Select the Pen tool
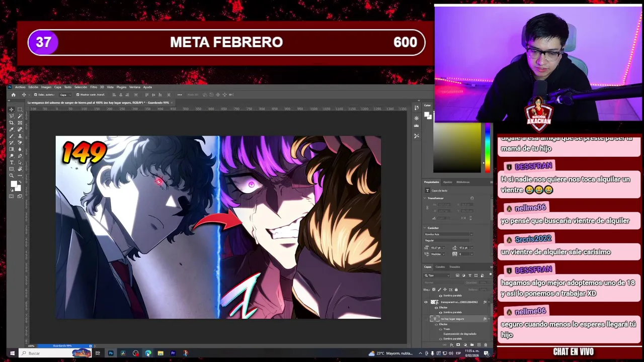This screenshot has width=644, height=362. coord(20,155)
